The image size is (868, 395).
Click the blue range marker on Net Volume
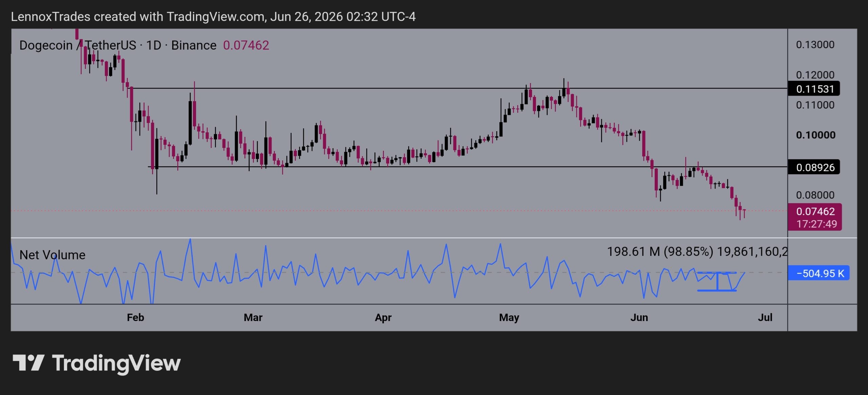pyautogui.click(x=717, y=281)
